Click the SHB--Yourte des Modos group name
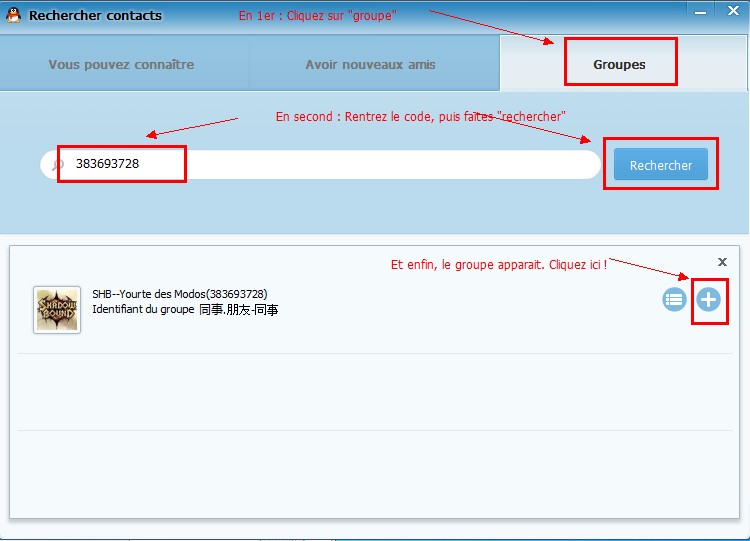This screenshot has height=541, width=750. click(180, 294)
